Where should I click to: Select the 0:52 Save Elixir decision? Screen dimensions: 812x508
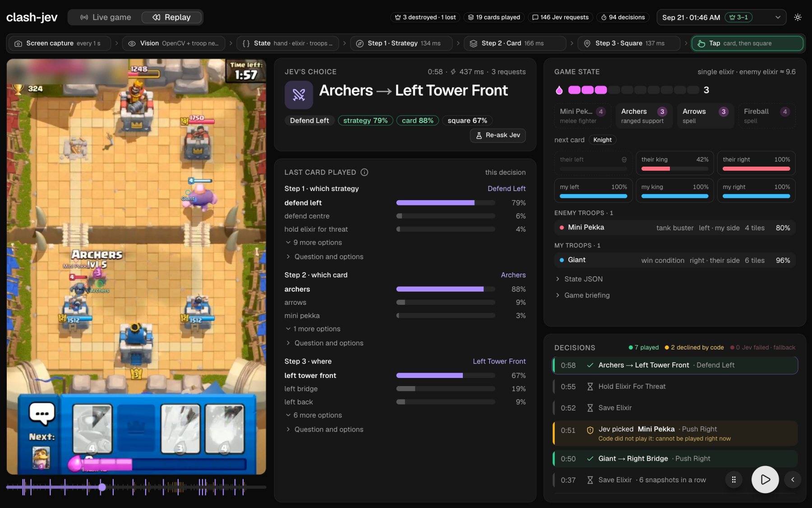[675, 408]
